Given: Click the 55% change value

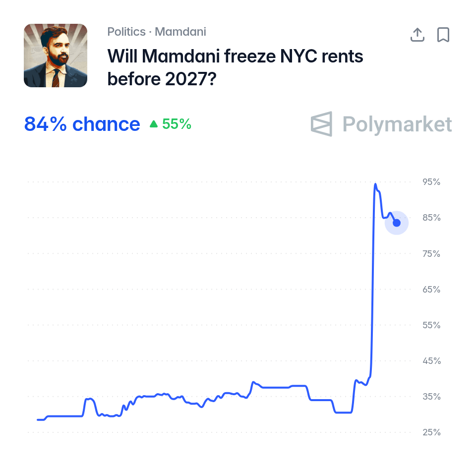Looking at the screenshot, I should pos(177,124).
